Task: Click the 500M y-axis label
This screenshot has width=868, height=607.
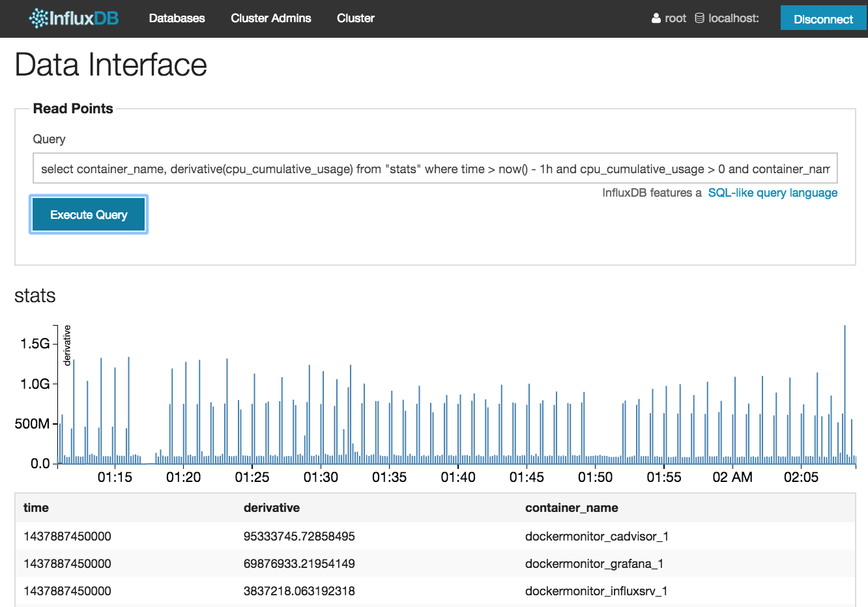Action: (32, 424)
